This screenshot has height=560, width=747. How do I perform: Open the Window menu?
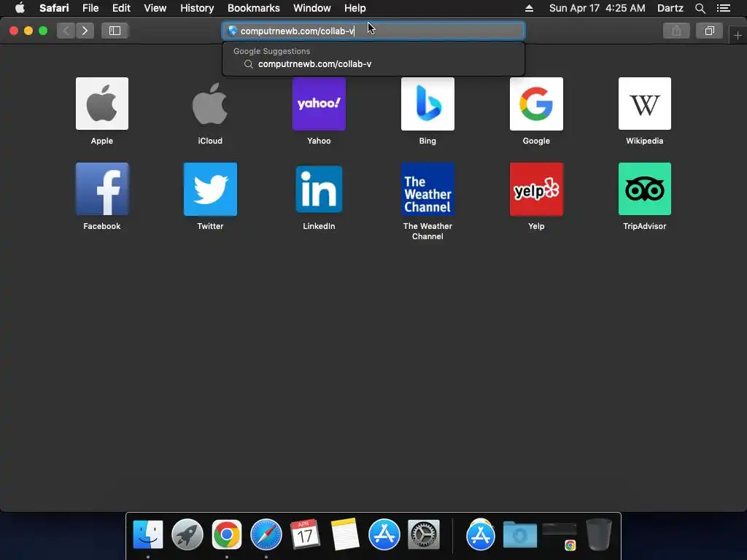coord(312,8)
